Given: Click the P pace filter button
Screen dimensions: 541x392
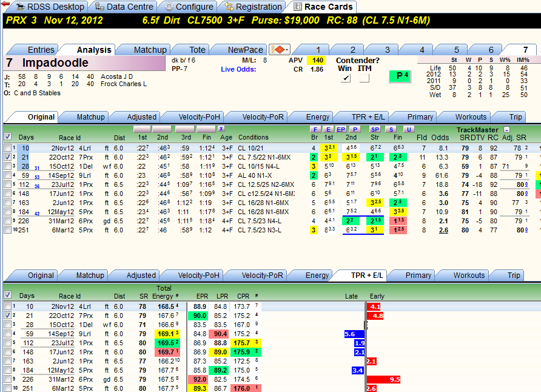Looking at the screenshot, I should point(355,129).
